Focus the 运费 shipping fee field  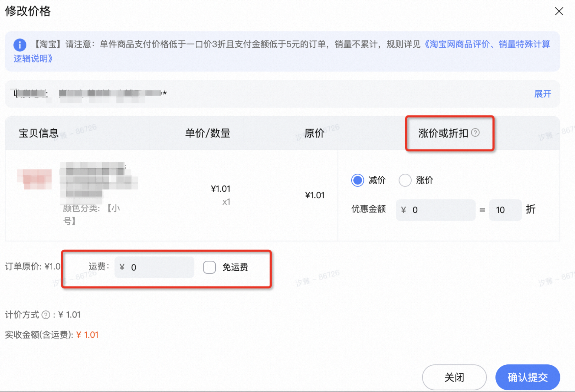[x=154, y=267]
